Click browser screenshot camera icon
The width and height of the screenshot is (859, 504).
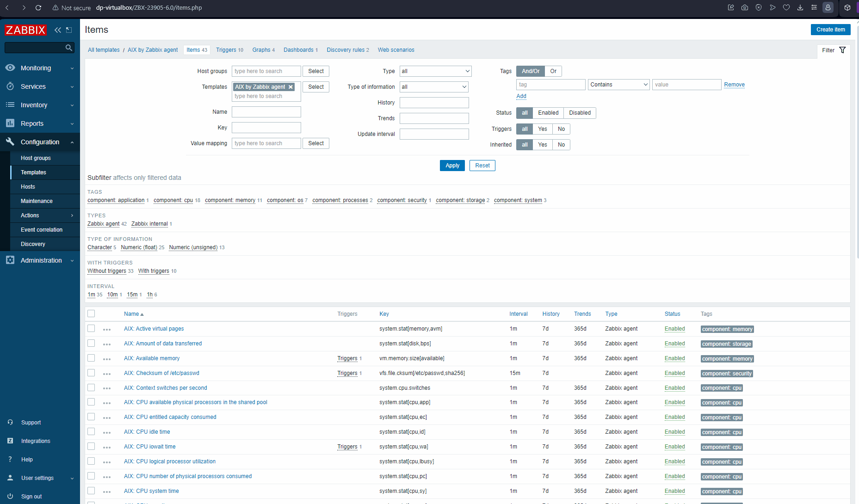(x=745, y=7)
